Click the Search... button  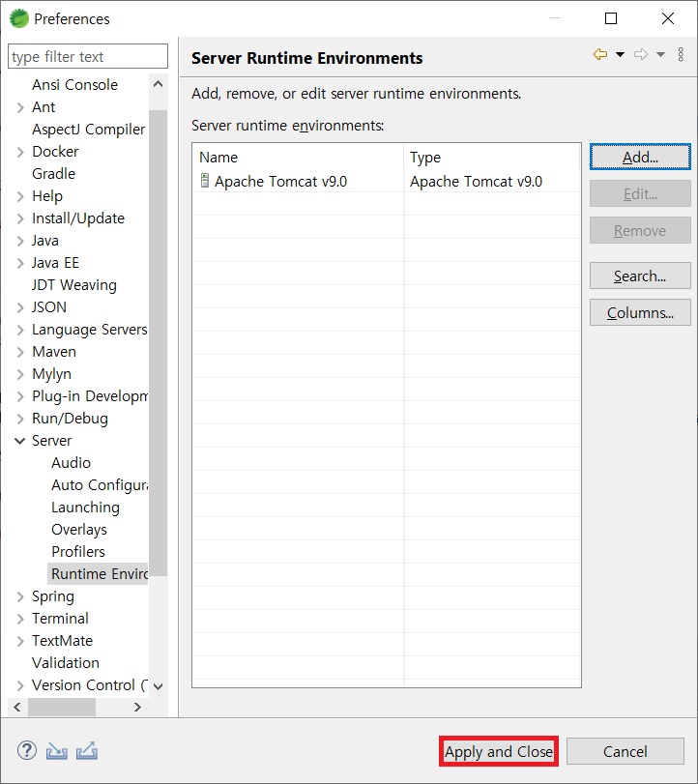tap(640, 276)
